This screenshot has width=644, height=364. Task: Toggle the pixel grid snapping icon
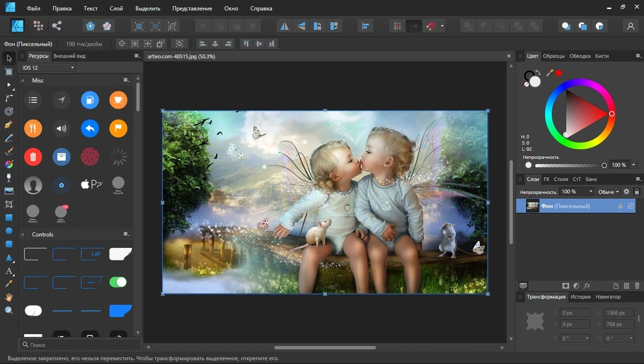(397, 25)
